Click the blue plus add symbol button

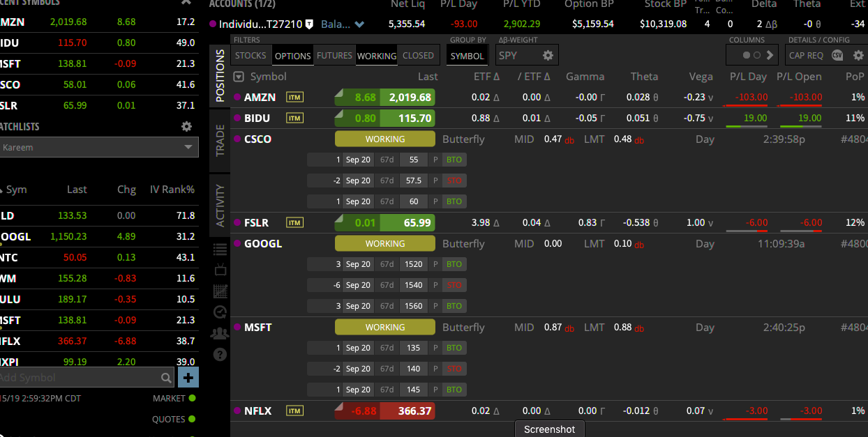point(188,377)
